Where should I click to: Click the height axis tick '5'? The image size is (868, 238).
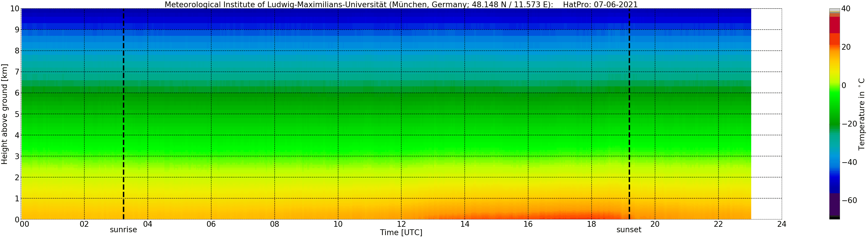[17, 114]
